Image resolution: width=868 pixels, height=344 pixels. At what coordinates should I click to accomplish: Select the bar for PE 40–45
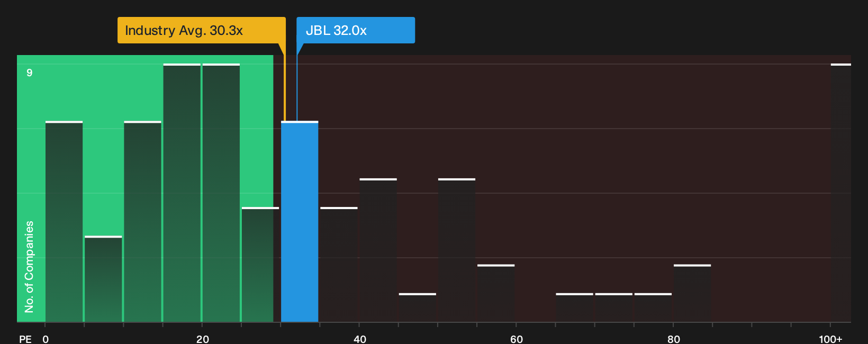click(x=378, y=250)
